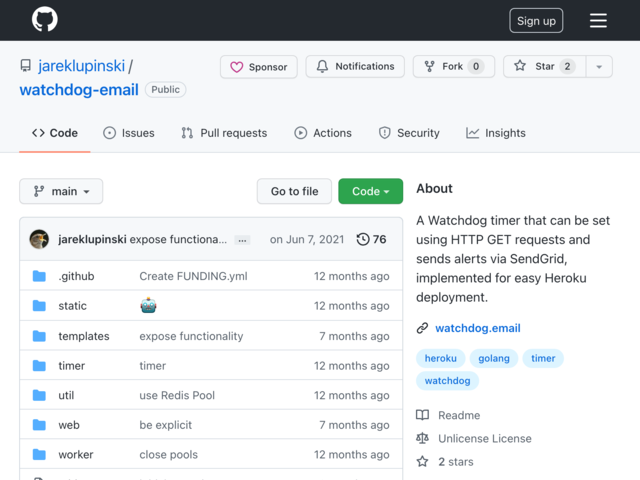
Task: Click the templates folder icon
Action: tap(39, 336)
